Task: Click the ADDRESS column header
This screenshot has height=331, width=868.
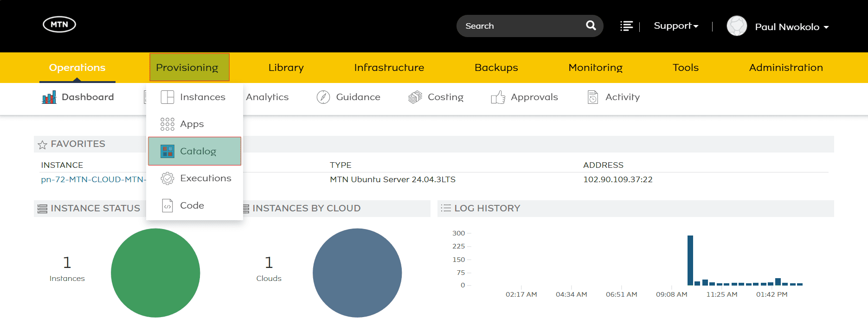Action: pos(603,165)
